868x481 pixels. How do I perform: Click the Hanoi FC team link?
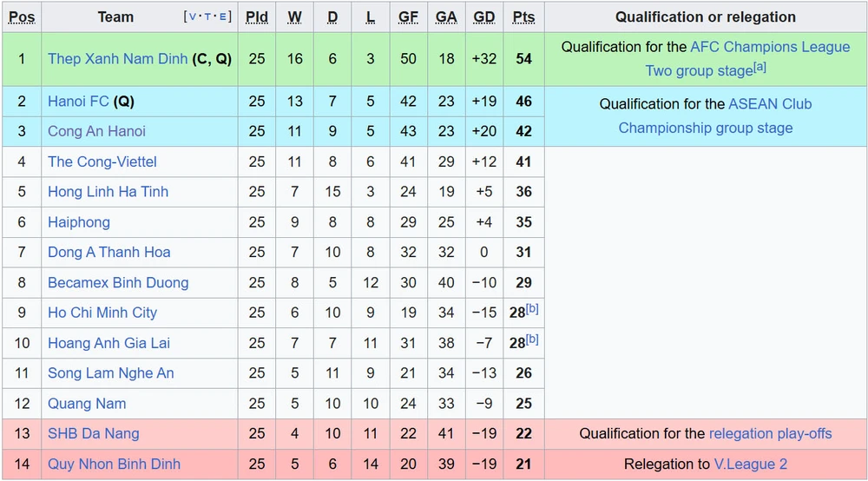click(78, 102)
